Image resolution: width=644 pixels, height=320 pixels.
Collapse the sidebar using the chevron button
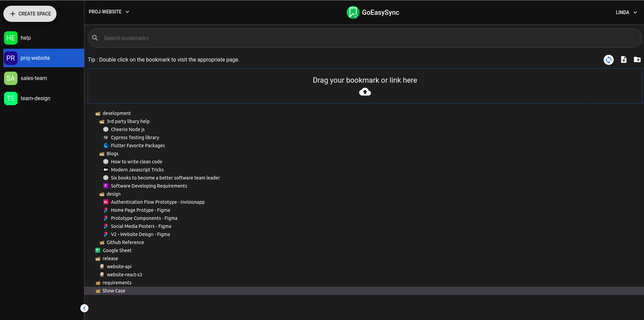(x=84, y=308)
